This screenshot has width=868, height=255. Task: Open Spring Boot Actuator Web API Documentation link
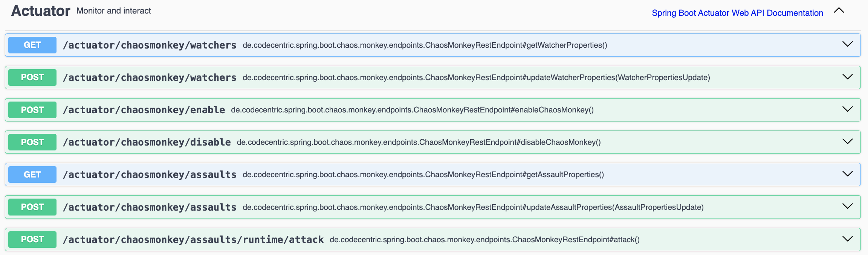click(x=737, y=13)
